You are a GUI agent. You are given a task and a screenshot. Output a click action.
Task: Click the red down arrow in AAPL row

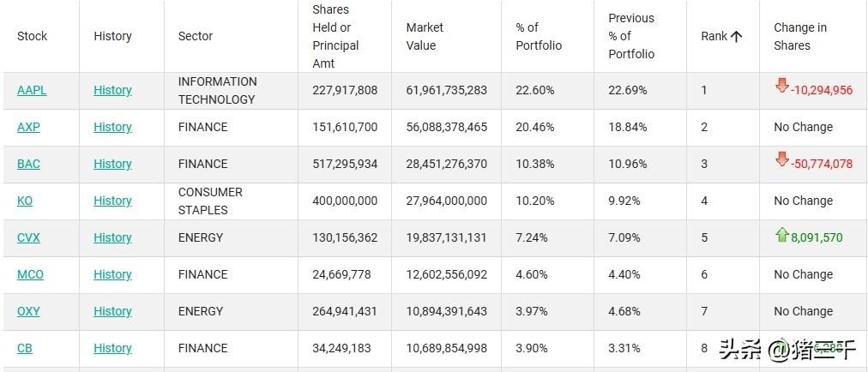pos(781,86)
